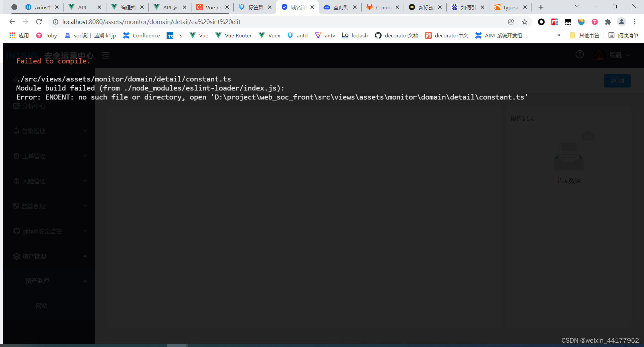Open the antv bookmark

pyautogui.click(x=325, y=35)
